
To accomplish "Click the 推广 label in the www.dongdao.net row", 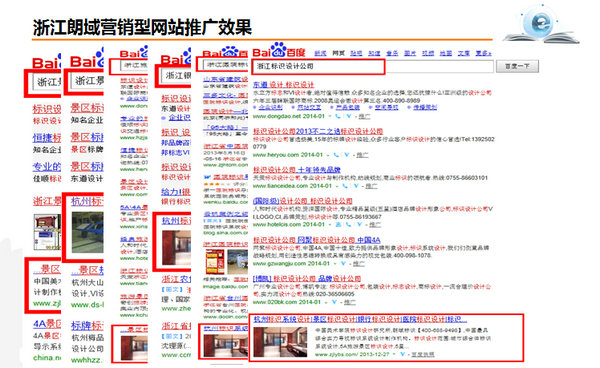I will click(x=364, y=116).
